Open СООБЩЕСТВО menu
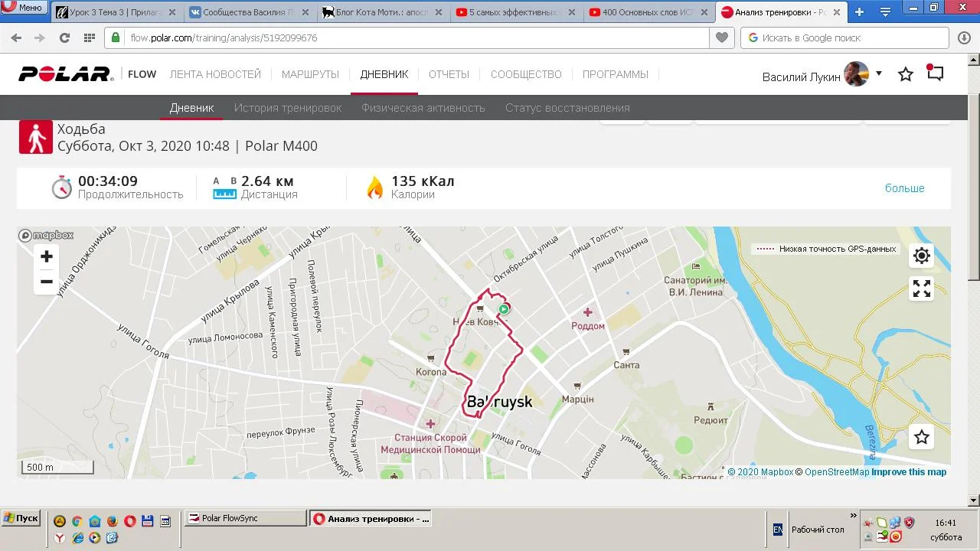980x551 pixels. (526, 74)
